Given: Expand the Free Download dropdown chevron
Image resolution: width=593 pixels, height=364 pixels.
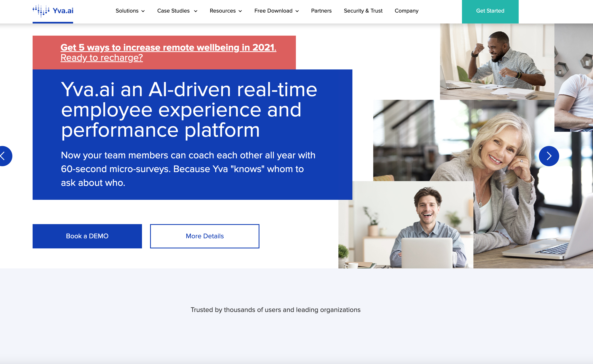Looking at the screenshot, I should pyautogui.click(x=297, y=11).
